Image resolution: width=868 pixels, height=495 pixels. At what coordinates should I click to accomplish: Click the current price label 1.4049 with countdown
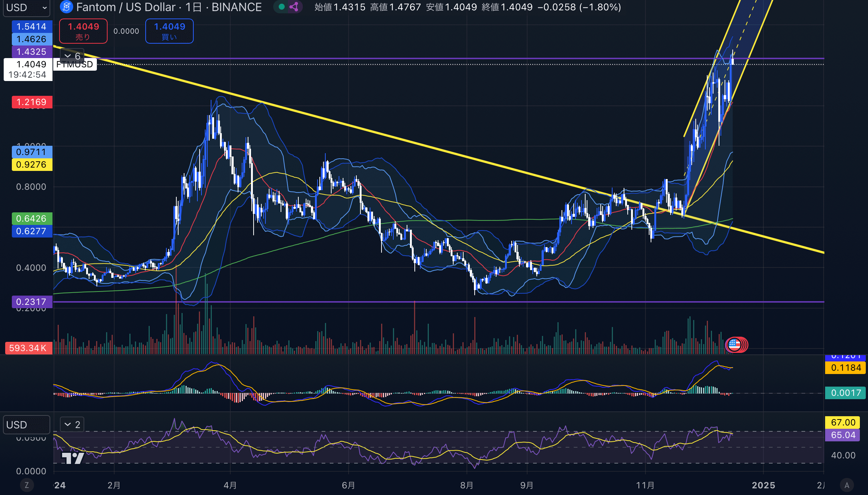point(28,70)
